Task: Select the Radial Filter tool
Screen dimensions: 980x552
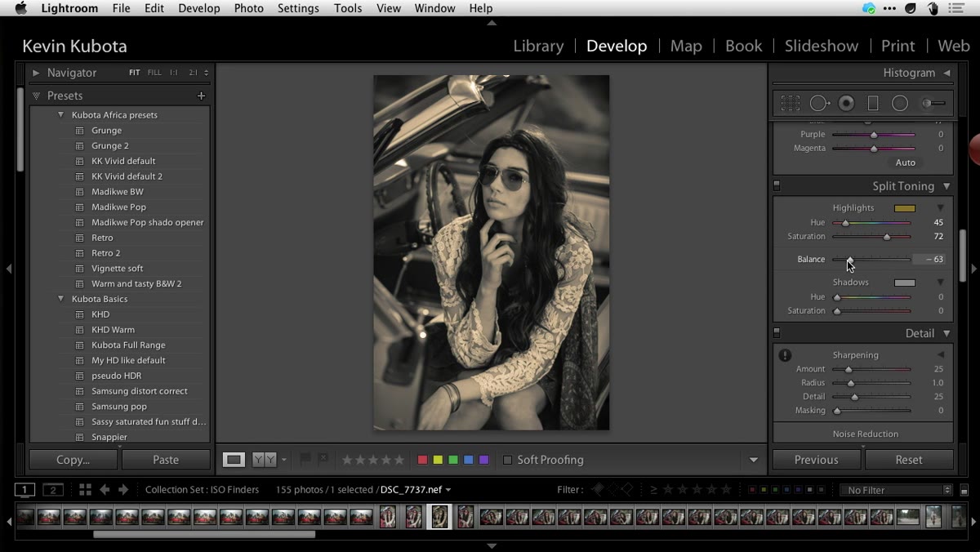Action: click(x=900, y=104)
